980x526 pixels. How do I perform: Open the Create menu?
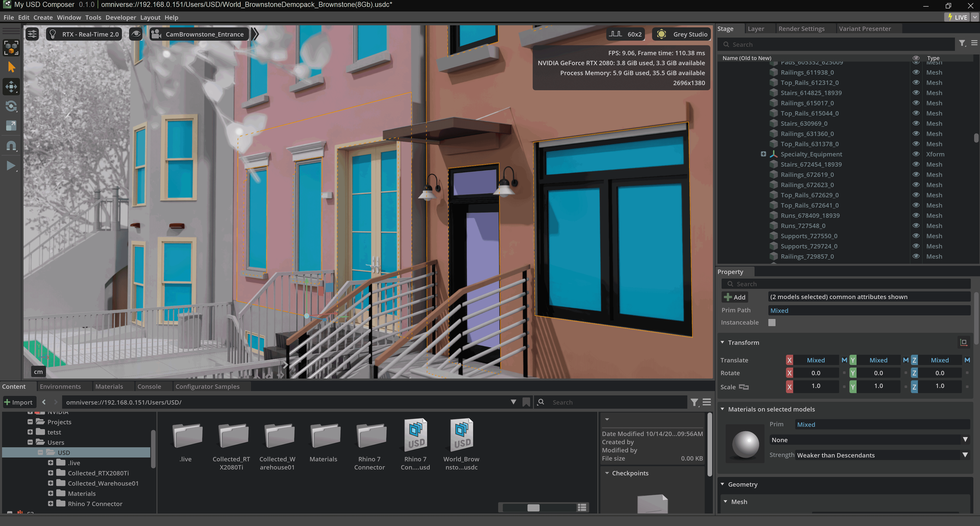pos(43,17)
